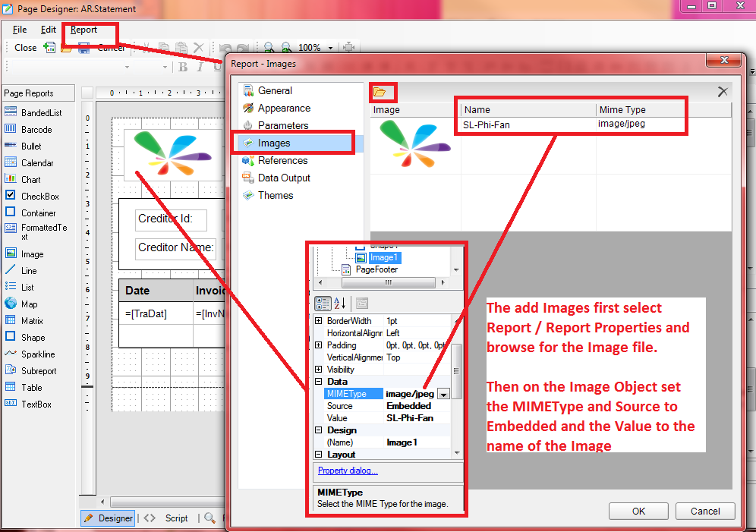
Task: Select Appearance in Report dialog
Action: (277, 108)
